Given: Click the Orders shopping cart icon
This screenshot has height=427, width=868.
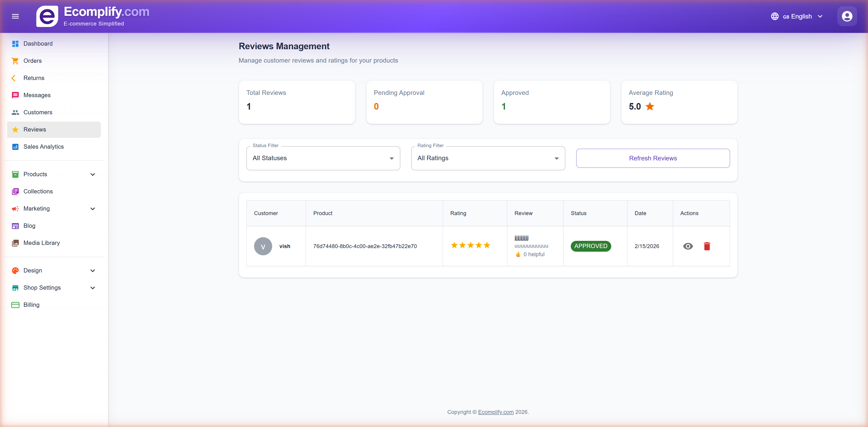Looking at the screenshot, I should coord(15,61).
